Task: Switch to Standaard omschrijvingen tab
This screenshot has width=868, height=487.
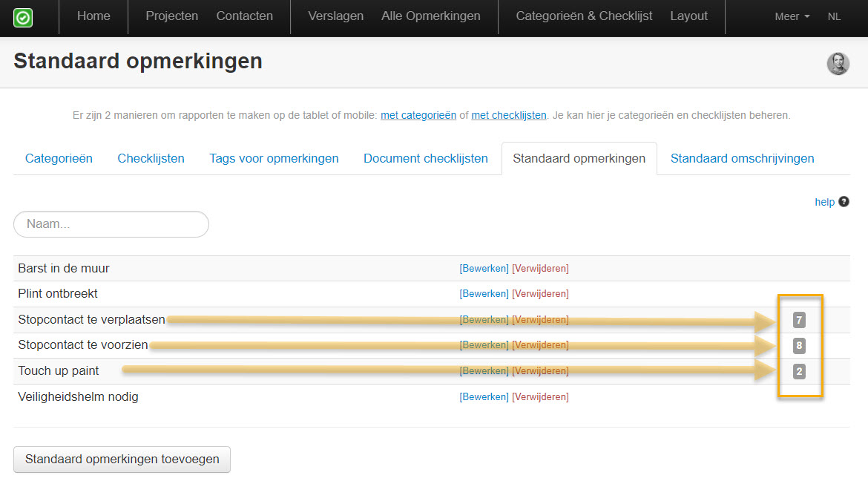Action: click(743, 158)
